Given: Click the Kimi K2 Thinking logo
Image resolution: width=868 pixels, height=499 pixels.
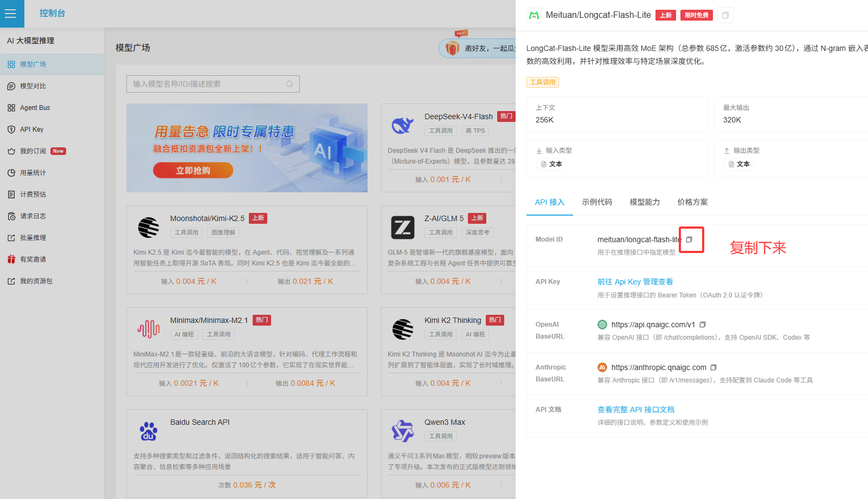Looking at the screenshot, I should 403,329.
